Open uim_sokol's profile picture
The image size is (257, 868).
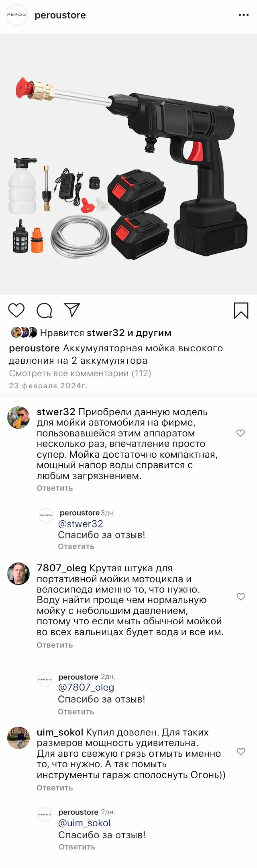point(18,738)
